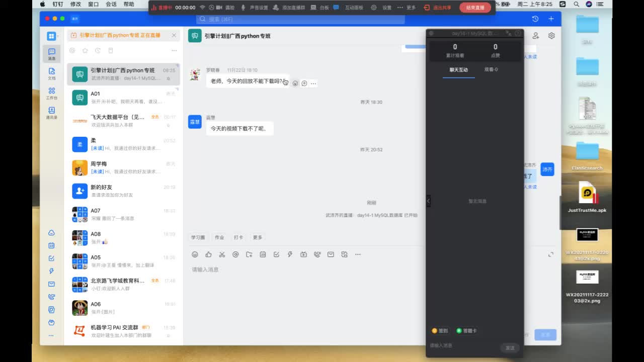Click the 设置 settings button in live toolbar
This screenshot has height=362, width=644.
(381, 8)
